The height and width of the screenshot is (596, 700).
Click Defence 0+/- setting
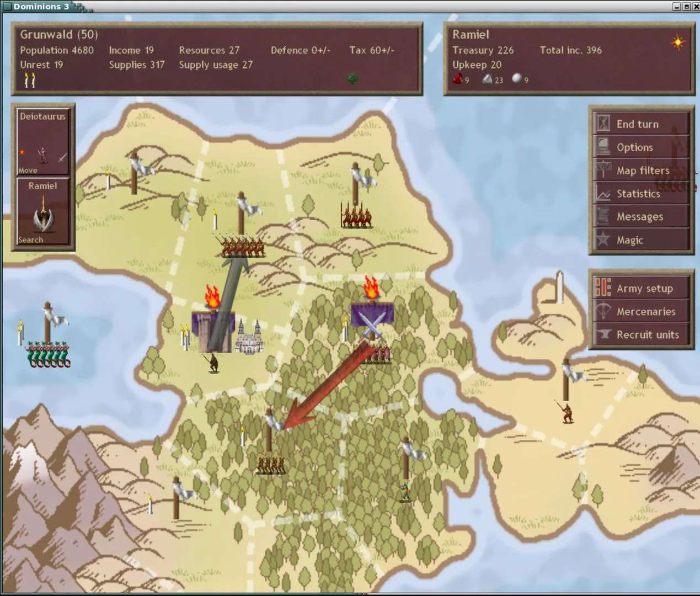coord(300,50)
